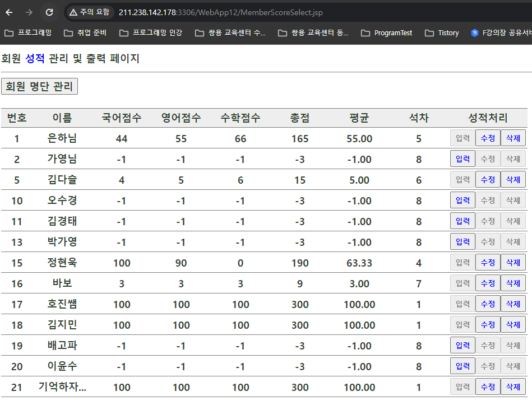The width and height of the screenshot is (532, 410).
Task: Click the 이름 column header
Action: [x=62, y=118]
